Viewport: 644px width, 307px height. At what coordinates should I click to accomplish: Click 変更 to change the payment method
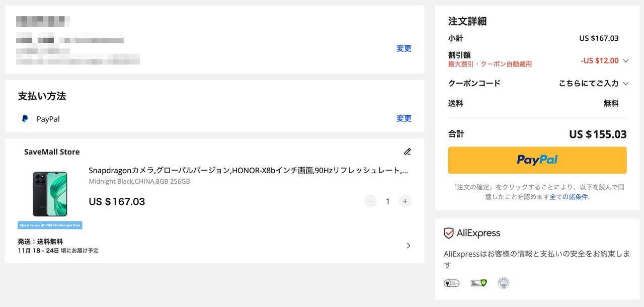(404, 118)
